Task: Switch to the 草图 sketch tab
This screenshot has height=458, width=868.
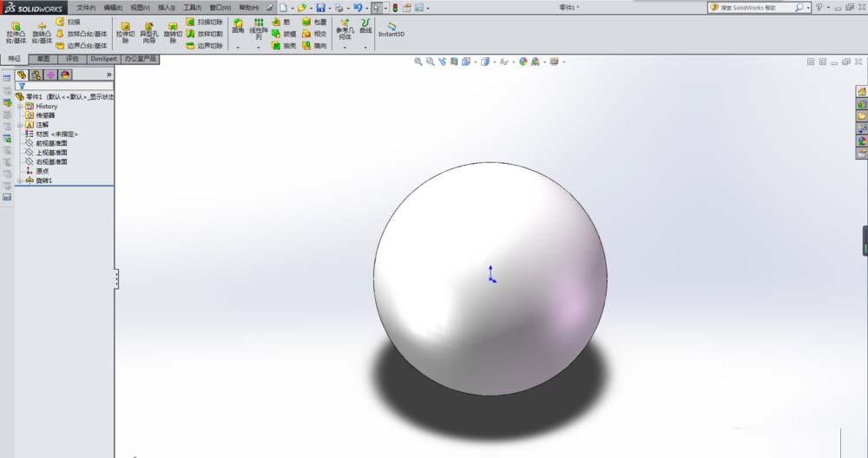Action: click(x=43, y=59)
